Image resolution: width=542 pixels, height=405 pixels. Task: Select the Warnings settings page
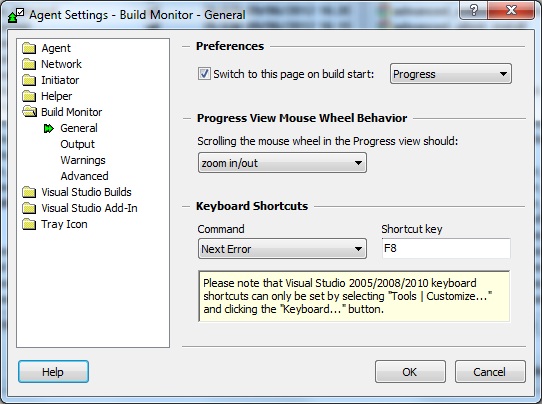[x=83, y=160]
